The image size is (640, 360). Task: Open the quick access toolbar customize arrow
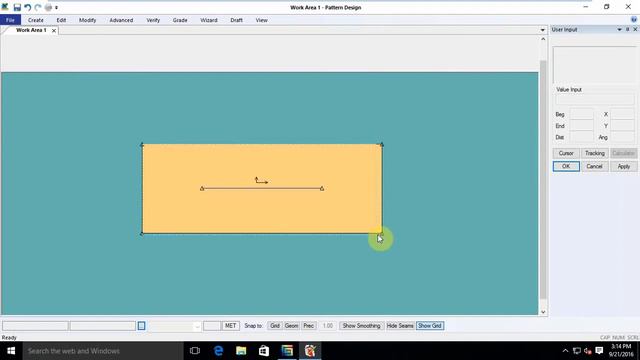56,8
